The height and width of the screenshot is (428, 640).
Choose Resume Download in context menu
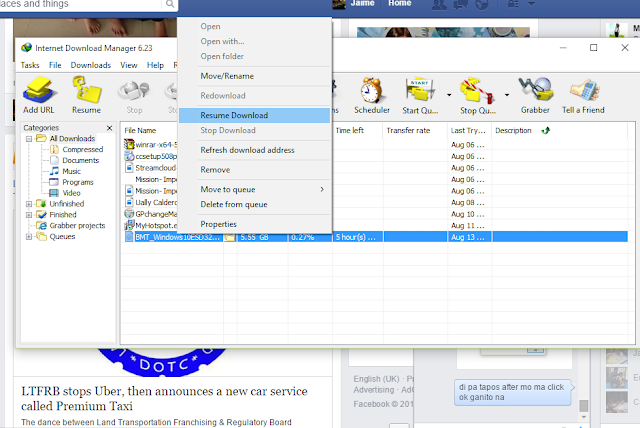[254, 115]
